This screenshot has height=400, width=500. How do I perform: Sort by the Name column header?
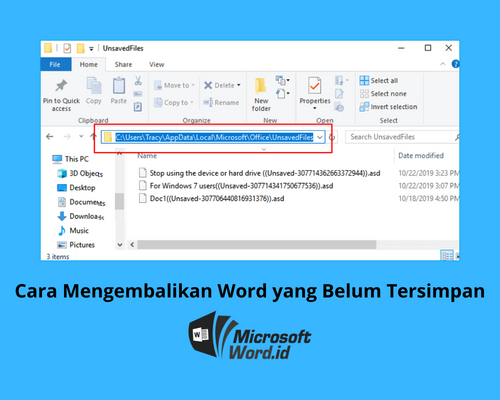pos(147,156)
